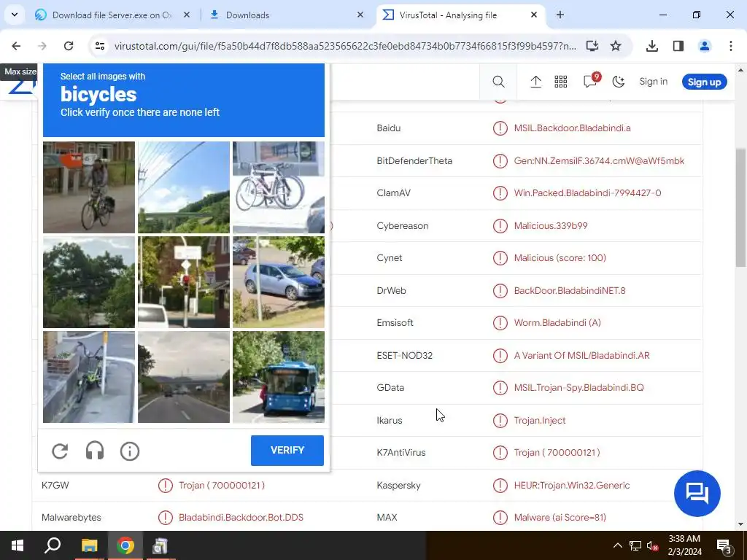Click the install app icon in address bar

[x=592, y=46]
